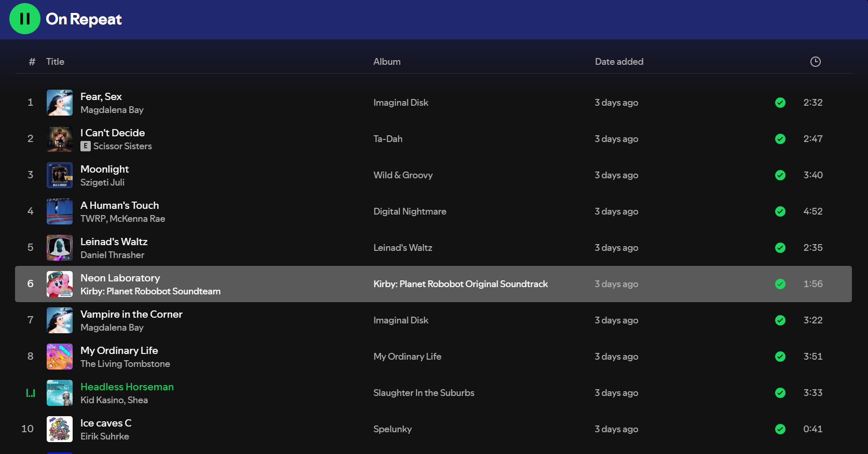Open the McKenna Rae artist link

pyautogui.click(x=137, y=219)
